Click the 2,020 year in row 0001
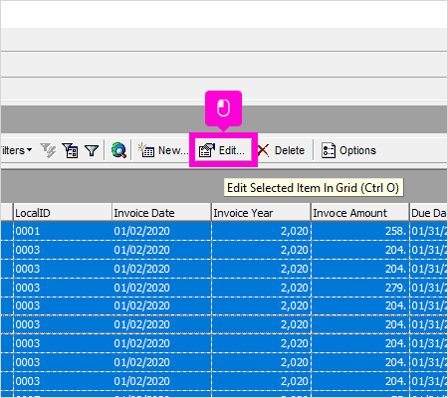 [x=261, y=231]
